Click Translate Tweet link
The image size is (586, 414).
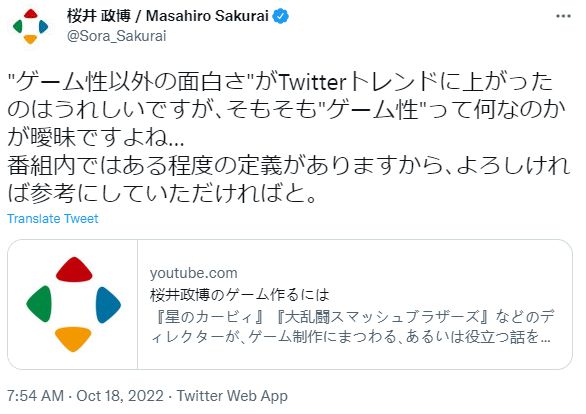click(53, 219)
